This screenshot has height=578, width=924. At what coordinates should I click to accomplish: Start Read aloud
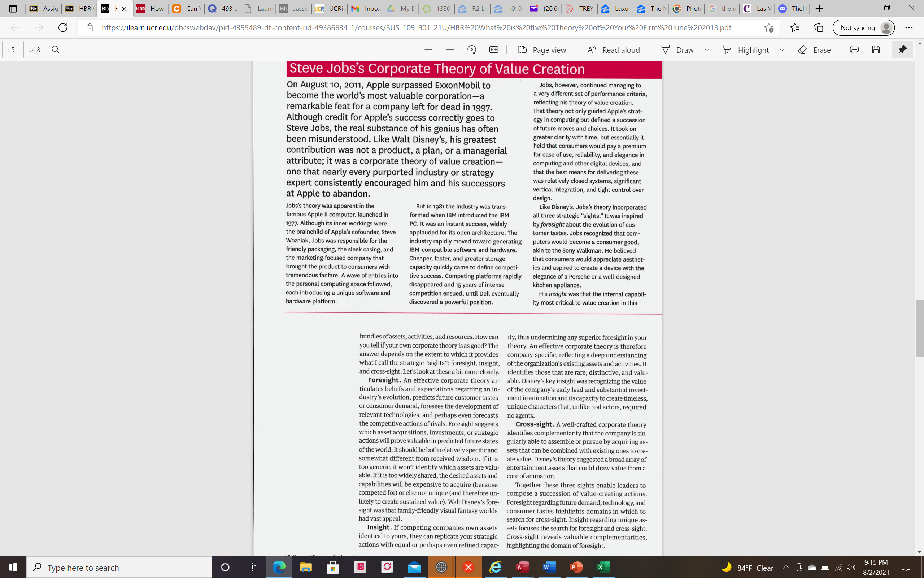pyautogui.click(x=613, y=50)
